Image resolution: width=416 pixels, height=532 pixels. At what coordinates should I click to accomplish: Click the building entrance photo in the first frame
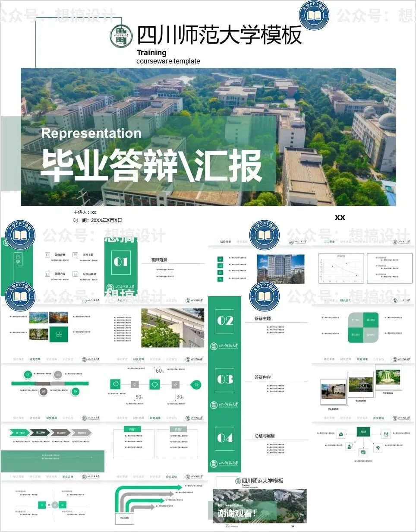(x=333, y=392)
